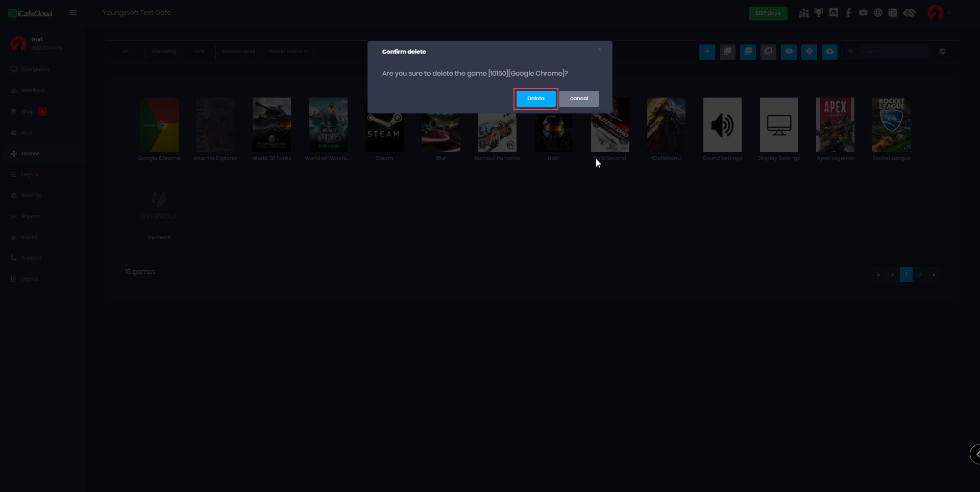Select the Internet Explorer game thumbnail
This screenshot has width=980, height=492.
point(215,125)
